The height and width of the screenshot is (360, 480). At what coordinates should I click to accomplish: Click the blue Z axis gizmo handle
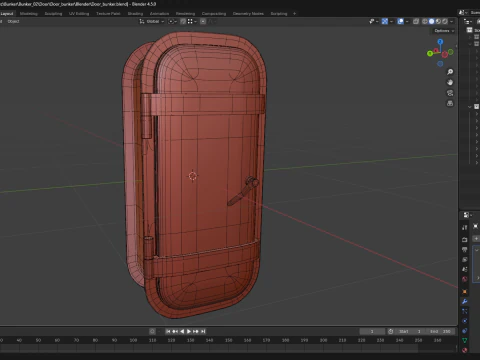[440, 42]
